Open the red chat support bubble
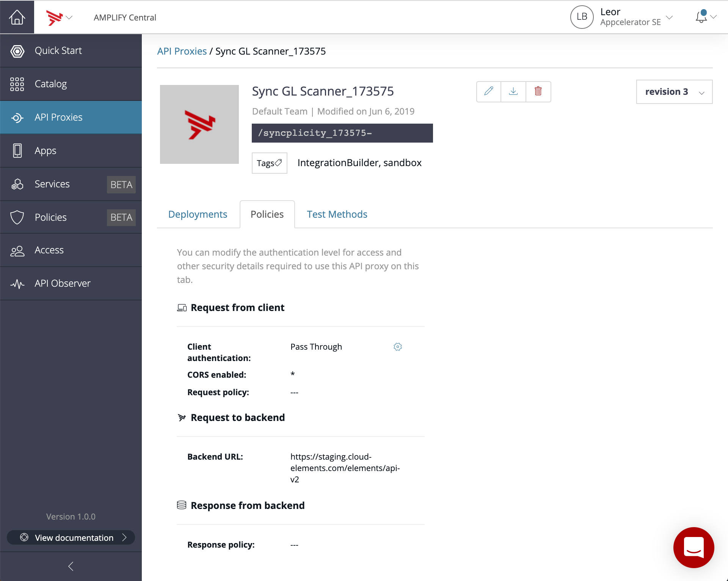Screen dimensions: 728x581 693,547
